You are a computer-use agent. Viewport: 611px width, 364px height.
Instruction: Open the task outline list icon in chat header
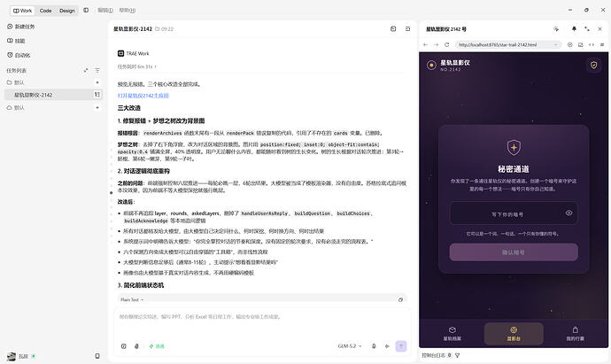coord(407,29)
